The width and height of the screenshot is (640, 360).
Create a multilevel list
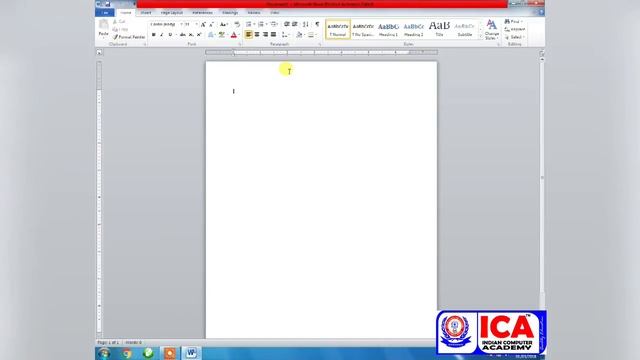(274, 24)
